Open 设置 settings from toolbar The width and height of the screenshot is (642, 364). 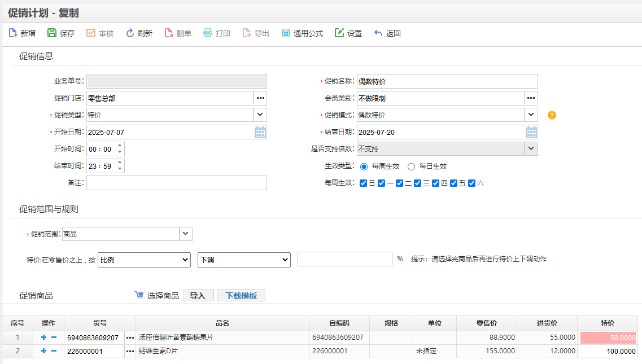click(339, 33)
